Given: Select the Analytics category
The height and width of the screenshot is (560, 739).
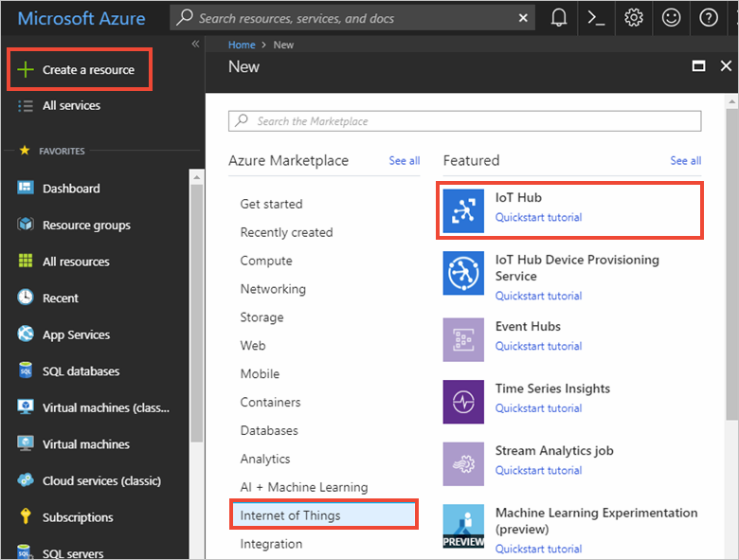Looking at the screenshot, I should [x=265, y=459].
